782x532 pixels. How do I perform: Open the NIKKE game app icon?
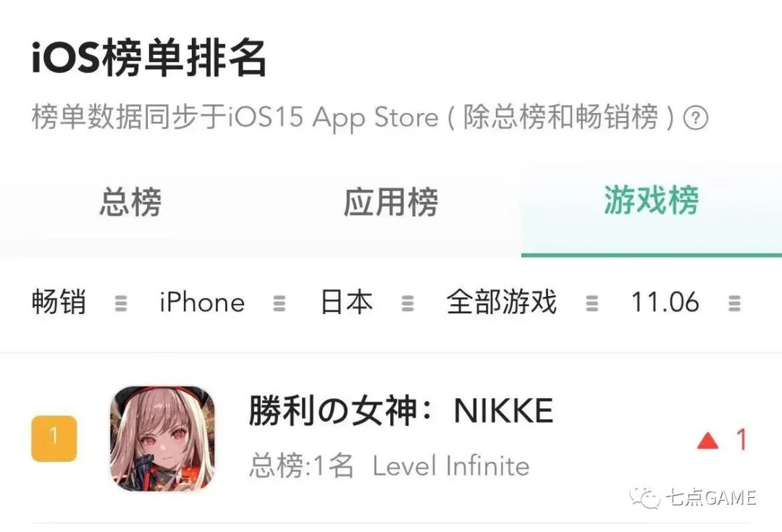(x=163, y=439)
